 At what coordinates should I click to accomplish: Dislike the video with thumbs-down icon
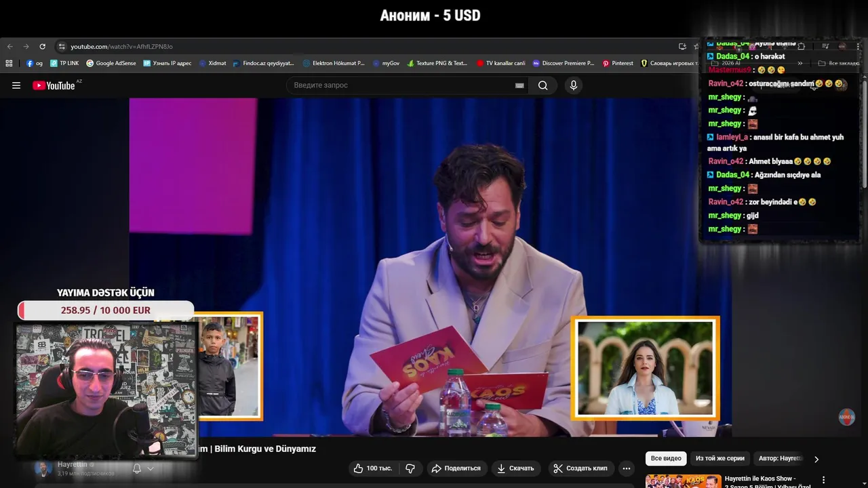[410, 468]
